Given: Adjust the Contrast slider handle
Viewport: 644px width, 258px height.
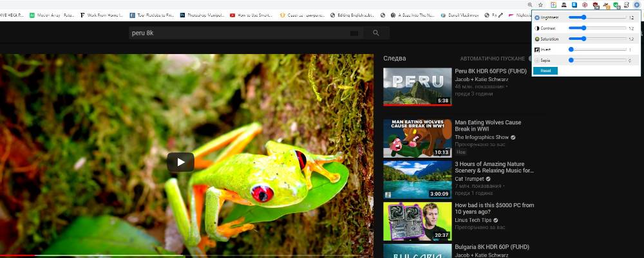Looking at the screenshot, I should coord(583,28).
